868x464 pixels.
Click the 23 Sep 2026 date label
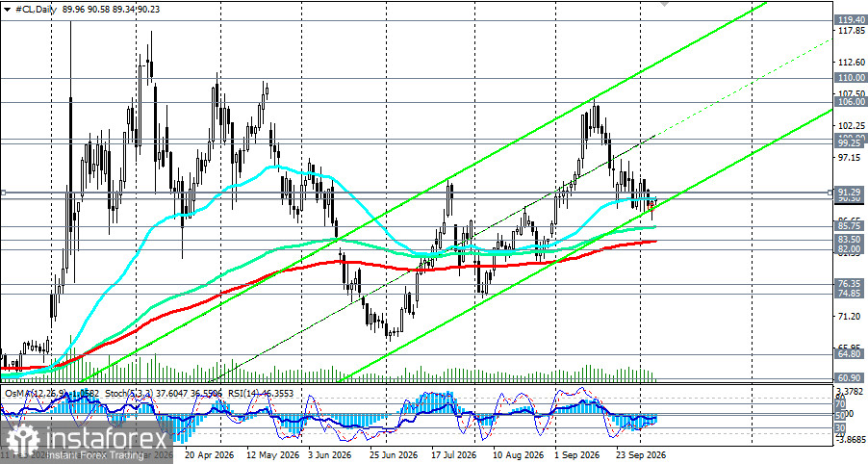(x=642, y=455)
